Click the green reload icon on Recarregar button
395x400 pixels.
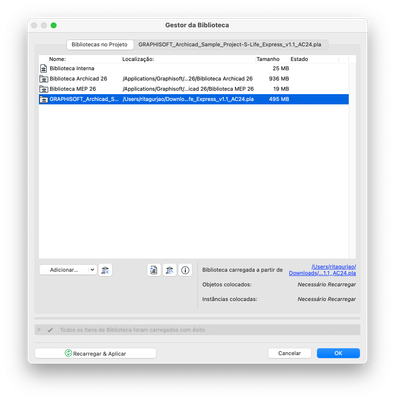[68, 353]
